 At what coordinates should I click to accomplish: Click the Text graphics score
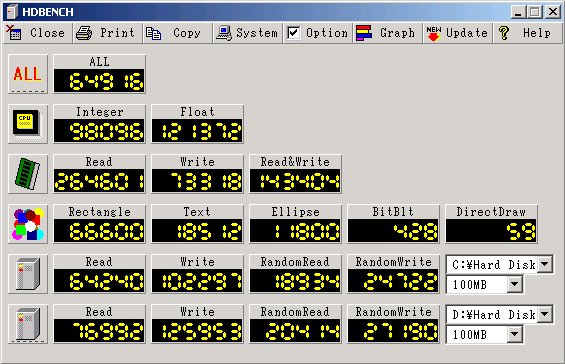197,231
